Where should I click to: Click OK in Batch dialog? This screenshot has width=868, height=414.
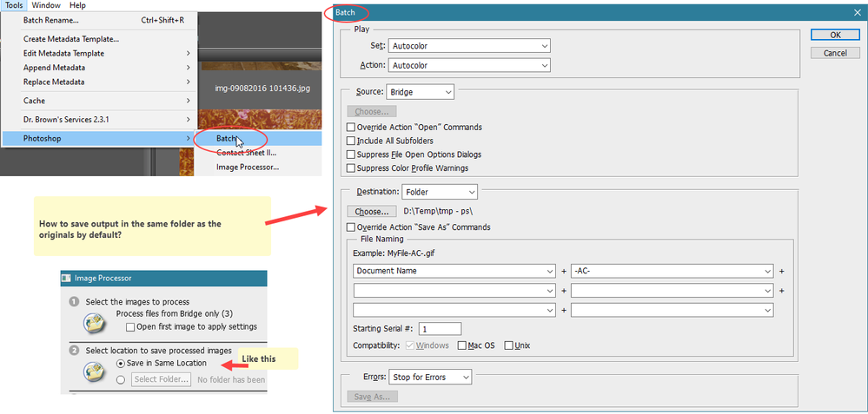(x=835, y=35)
